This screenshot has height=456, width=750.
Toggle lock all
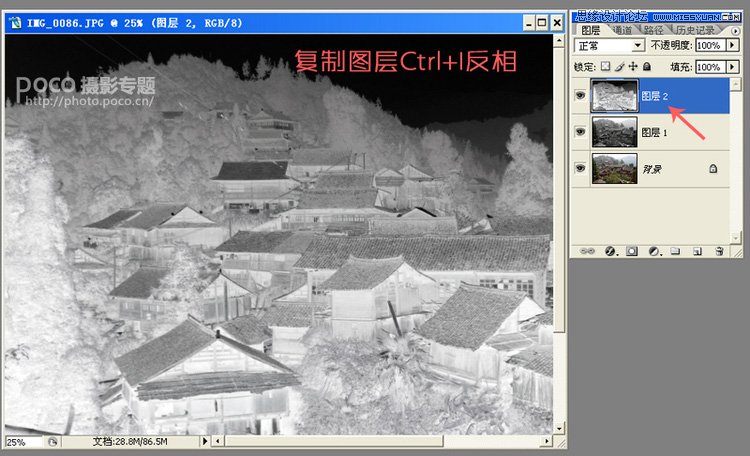click(x=647, y=67)
